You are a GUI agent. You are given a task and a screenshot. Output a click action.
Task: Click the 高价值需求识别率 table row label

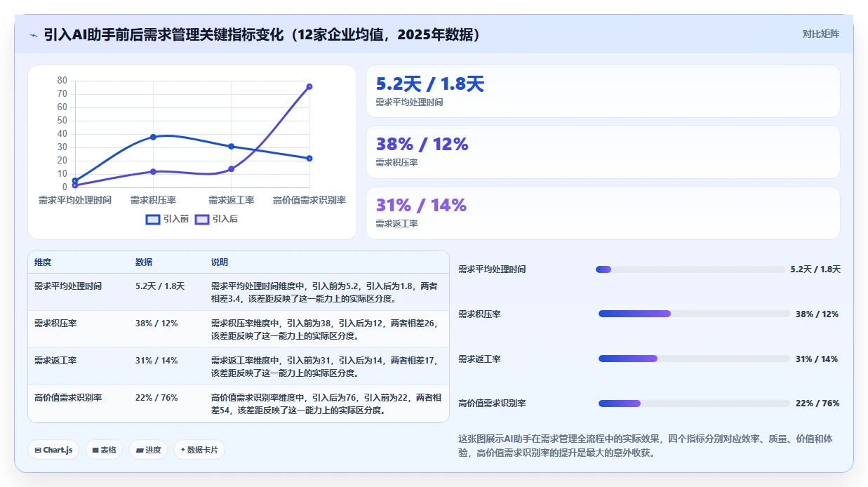68,398
